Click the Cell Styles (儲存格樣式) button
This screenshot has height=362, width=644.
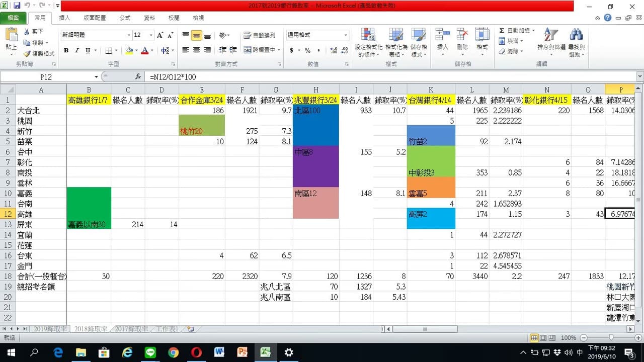pyautogui.click(x=419, y=42)
